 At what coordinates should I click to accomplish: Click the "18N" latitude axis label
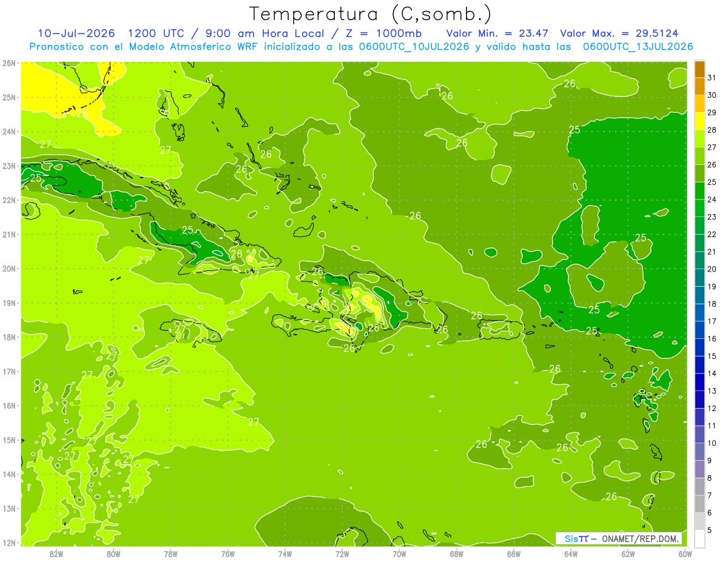pyautogui.click(x=9, y=337)
